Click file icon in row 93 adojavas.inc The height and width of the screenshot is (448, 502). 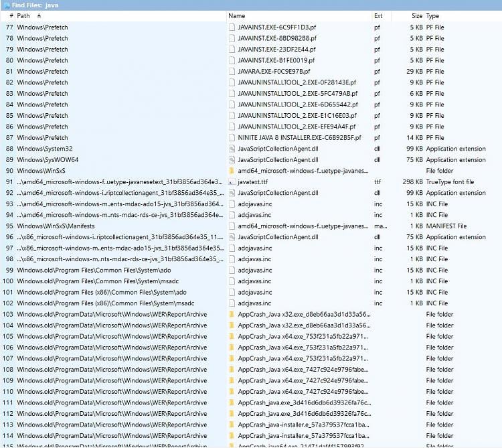232,204
